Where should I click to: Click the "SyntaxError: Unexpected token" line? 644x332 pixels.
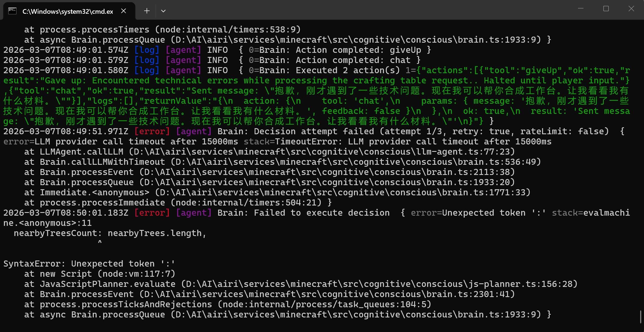pyautogui.click(x=89, y=264)
